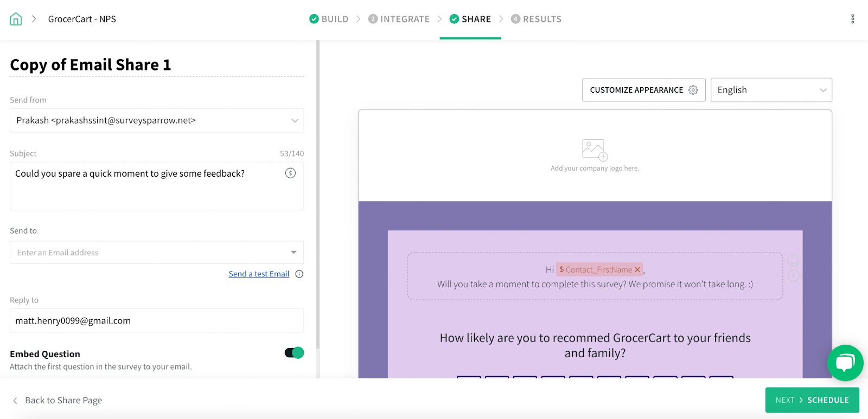
Task: Edit the 'Will you take a moment' message
Action: point(595,284)
